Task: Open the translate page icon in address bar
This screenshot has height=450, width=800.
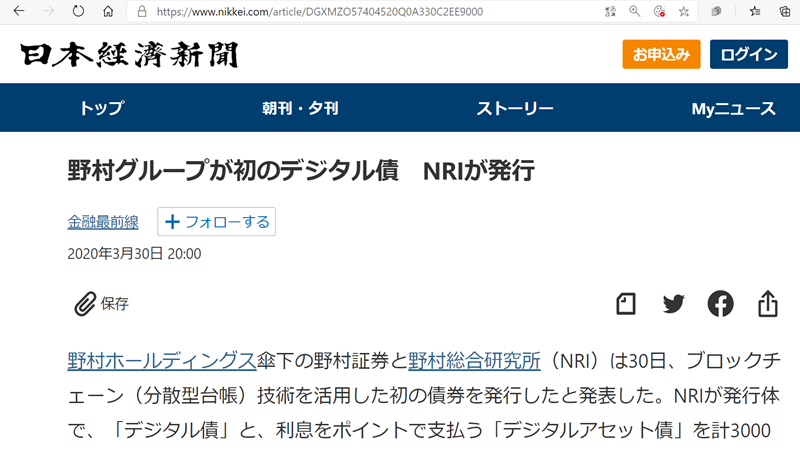Action: coord(610,11)
